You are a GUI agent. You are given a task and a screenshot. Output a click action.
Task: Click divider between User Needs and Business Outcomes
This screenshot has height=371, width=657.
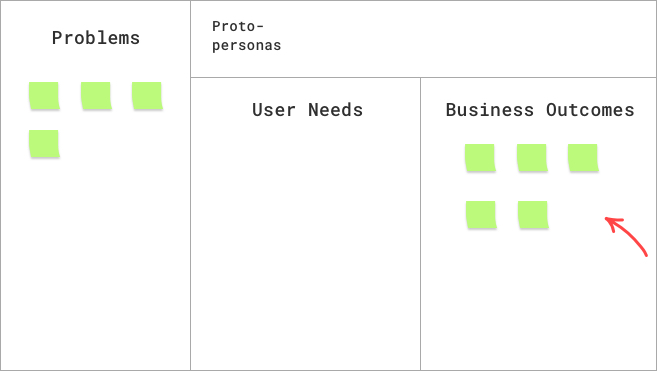420,224
